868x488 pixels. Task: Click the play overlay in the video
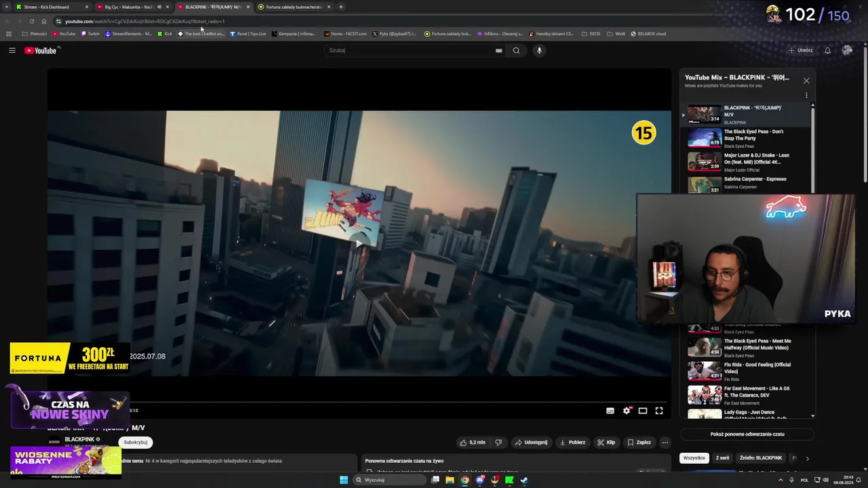359,244
